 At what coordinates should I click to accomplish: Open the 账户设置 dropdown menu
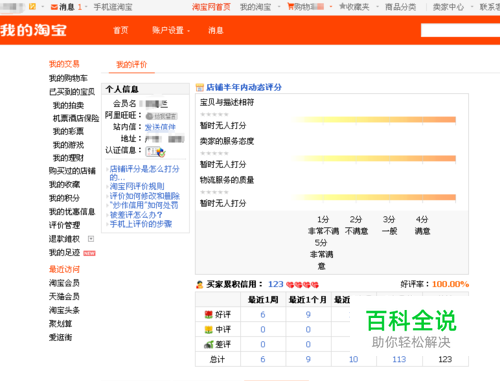pos(171,30)
